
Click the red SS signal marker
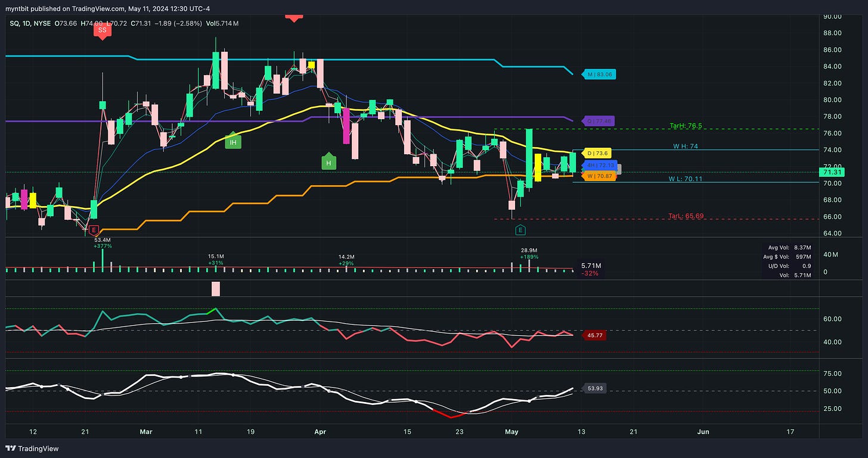[102, 30]
